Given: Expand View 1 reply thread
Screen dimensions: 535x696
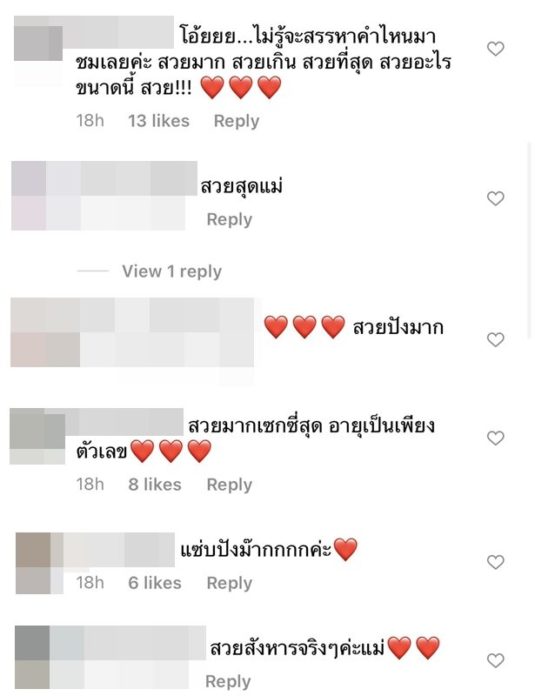Looking at the screenshot, I should pos(172,271).
